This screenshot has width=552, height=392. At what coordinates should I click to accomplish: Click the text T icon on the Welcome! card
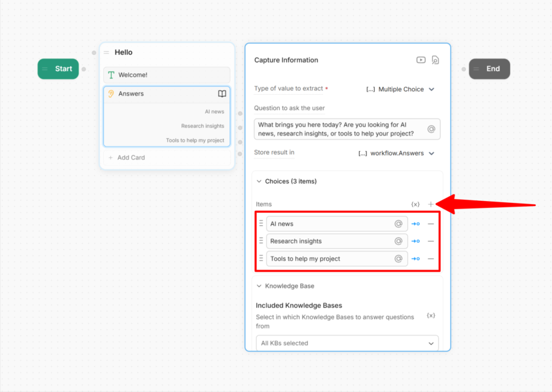(111, 75)
